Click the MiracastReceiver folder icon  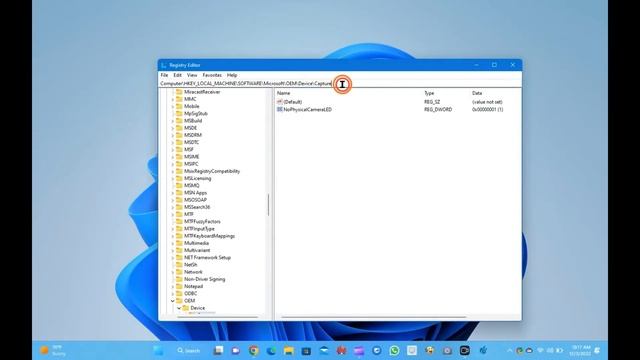coord(179,92)
